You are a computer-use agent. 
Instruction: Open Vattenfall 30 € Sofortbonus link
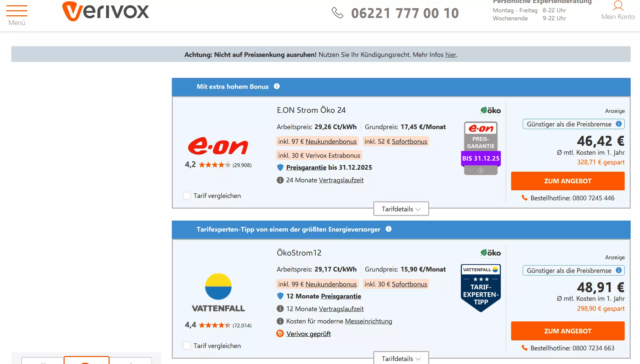(x=409, y=284)
